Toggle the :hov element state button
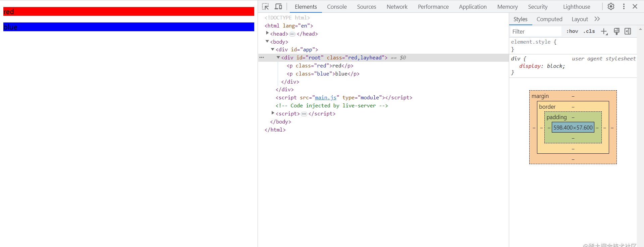The width and height of the screenshot is (644, 247). click(572, 31)
